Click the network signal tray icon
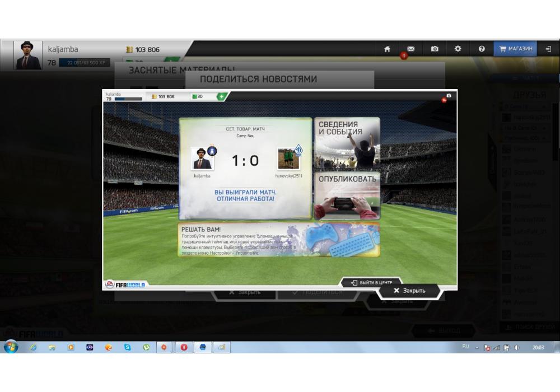 click(496, 347)
